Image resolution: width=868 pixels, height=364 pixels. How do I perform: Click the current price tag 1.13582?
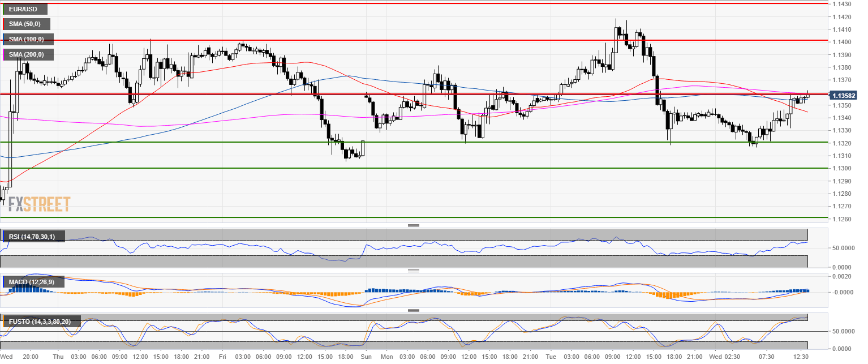(x=844, y=96)
